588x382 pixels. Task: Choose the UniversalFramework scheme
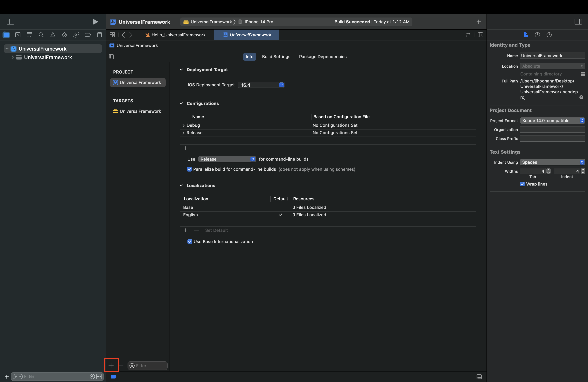point(208,22)
